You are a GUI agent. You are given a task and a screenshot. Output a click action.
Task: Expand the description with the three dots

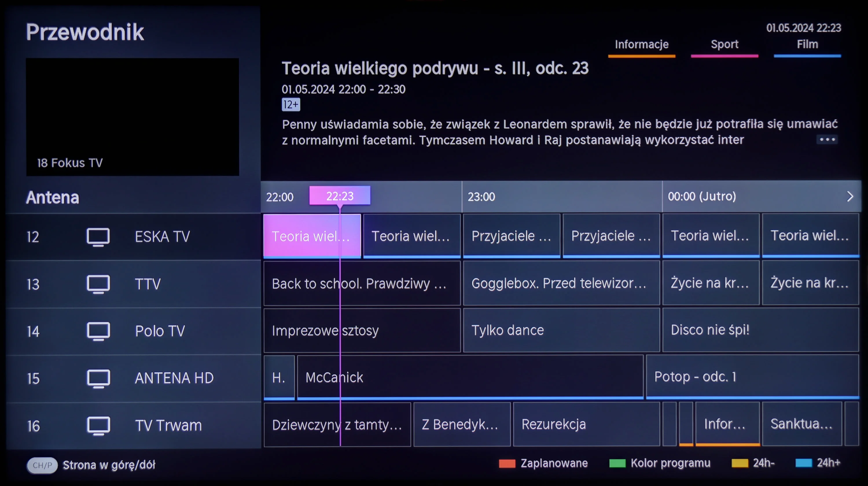tap(827, 139)
